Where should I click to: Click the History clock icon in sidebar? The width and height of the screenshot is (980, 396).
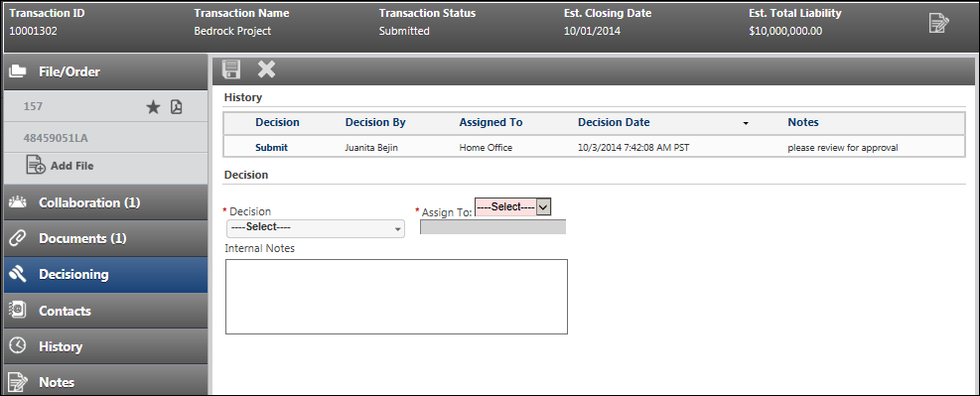(18, 345)
